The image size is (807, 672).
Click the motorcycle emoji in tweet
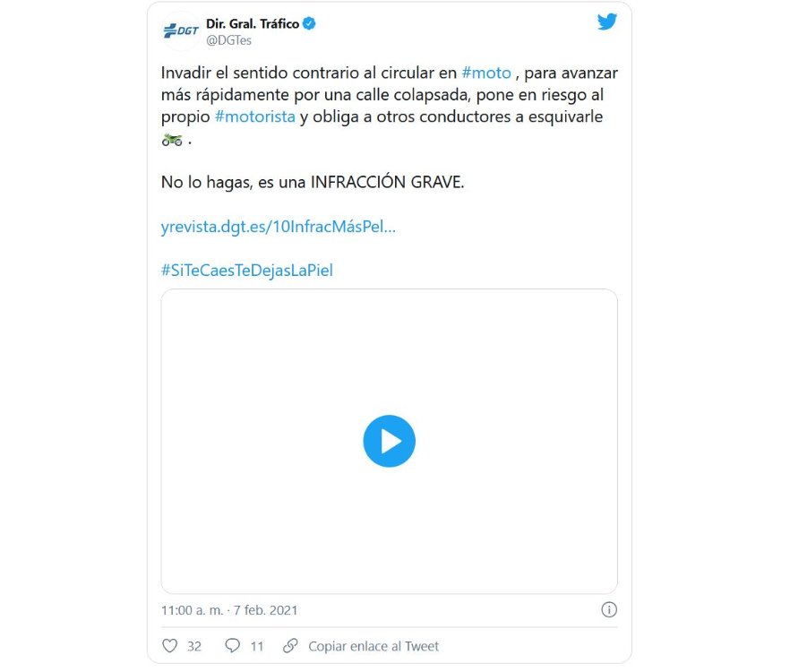[172, 139]
